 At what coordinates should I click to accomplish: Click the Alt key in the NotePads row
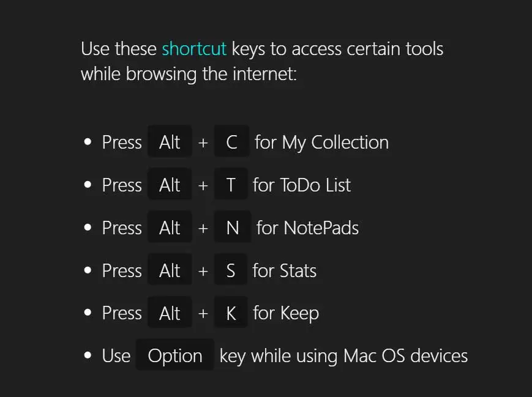pyautogui.click(x=170, y=228)
